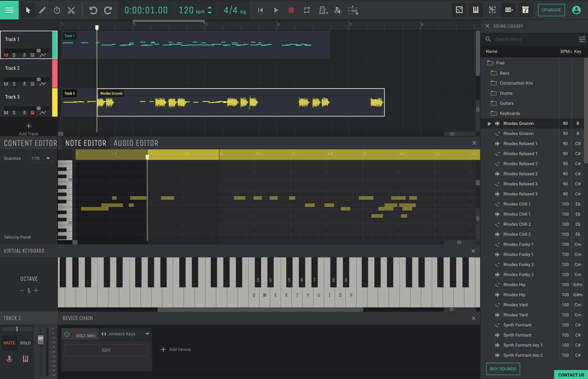Click the BUY SOUNDS button

(x=503, y=369)
